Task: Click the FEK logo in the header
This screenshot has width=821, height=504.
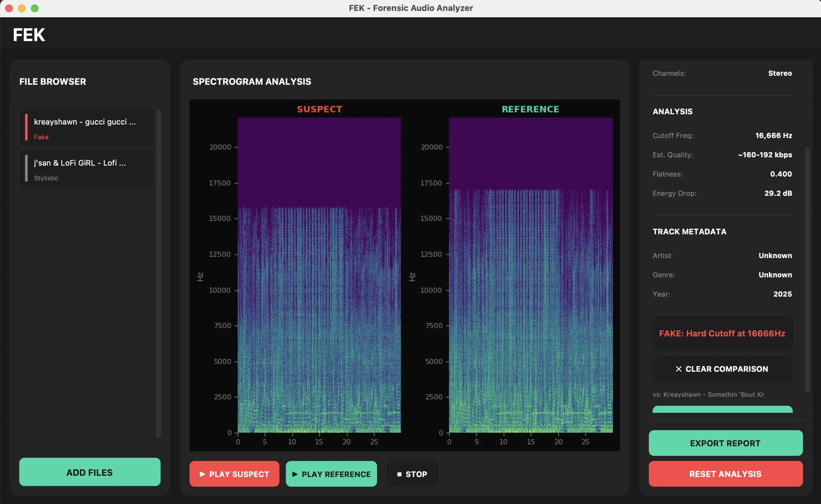Action: [29, 34]
